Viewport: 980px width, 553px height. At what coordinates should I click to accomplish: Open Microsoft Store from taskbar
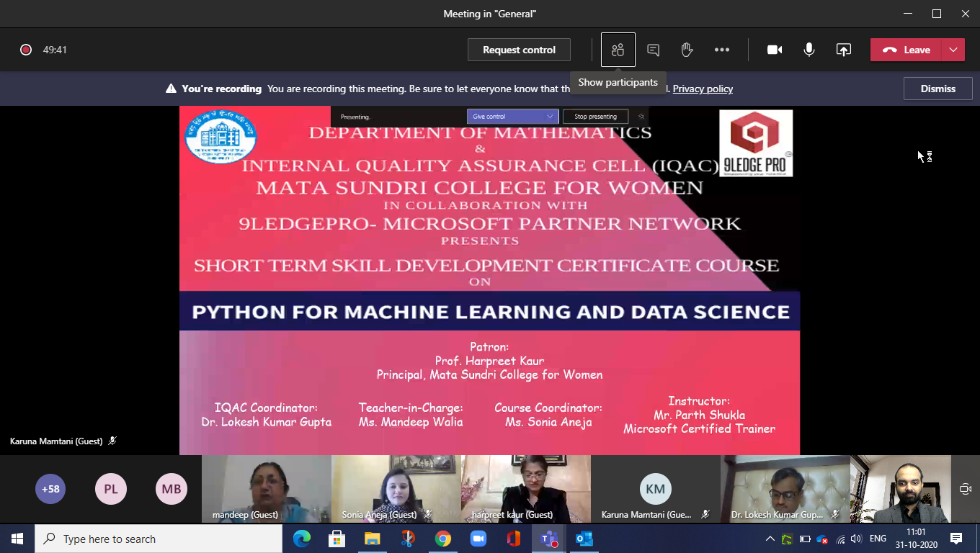pyautogui.click(x=337, y=539)
